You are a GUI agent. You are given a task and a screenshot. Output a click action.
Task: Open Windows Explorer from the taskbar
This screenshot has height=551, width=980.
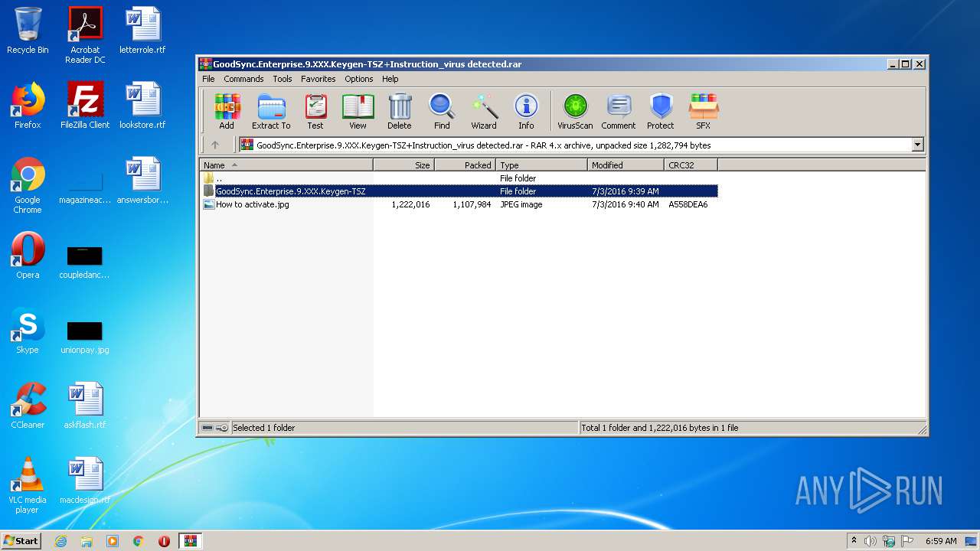pos(87,541)
